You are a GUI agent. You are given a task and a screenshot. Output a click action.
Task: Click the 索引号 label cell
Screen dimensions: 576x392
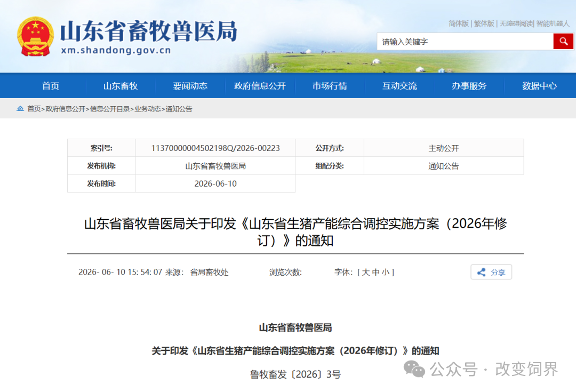coord(101,148)
